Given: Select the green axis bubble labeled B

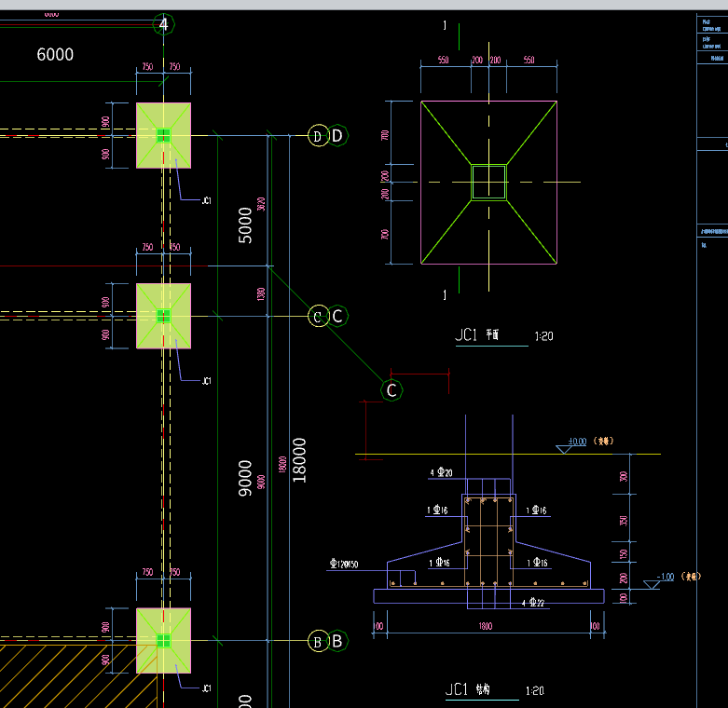Looking at the screenshot, I should pyautogui.click(x=337, y=641).
